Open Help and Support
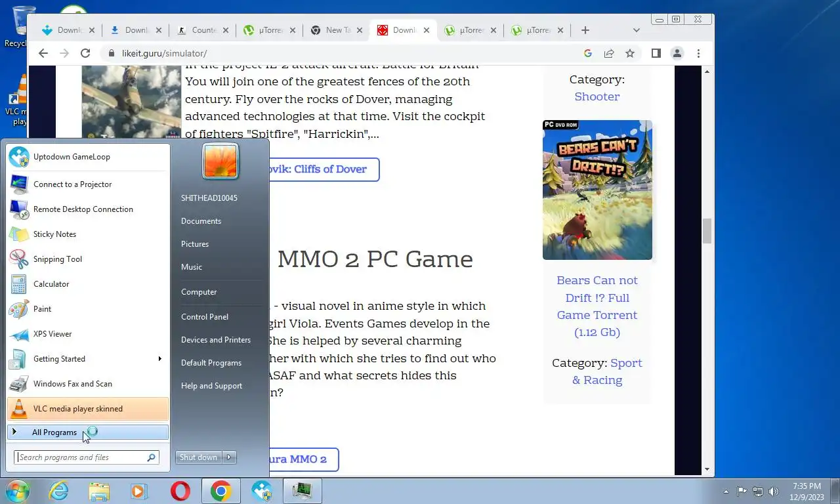 pyautogui.click(x=211, y=386)
